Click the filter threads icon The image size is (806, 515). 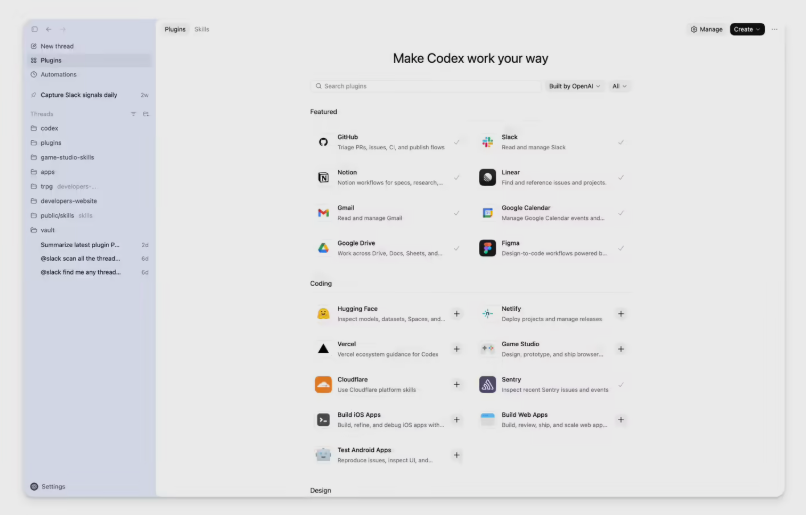[x=134, y=114]
